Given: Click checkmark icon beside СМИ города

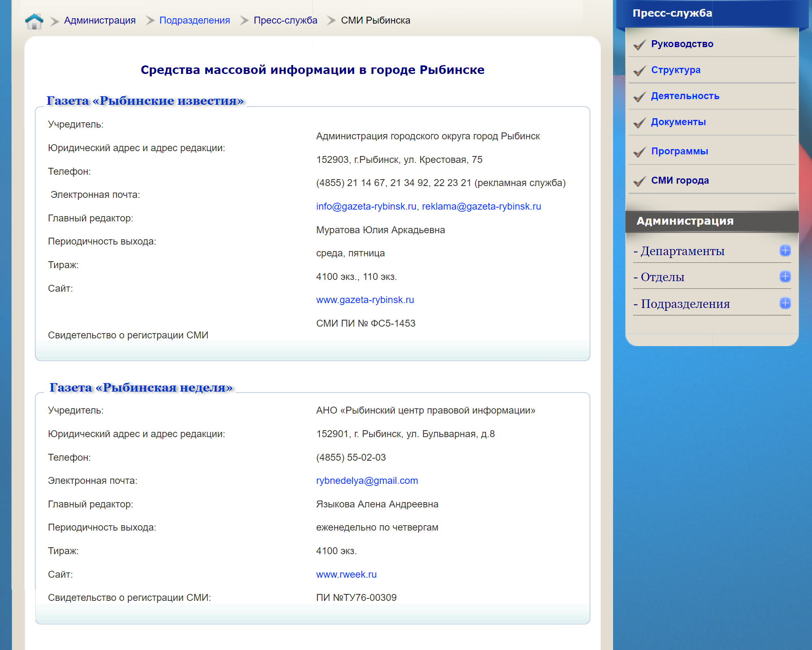Looking at the screenshot, I should coord(639,181).
